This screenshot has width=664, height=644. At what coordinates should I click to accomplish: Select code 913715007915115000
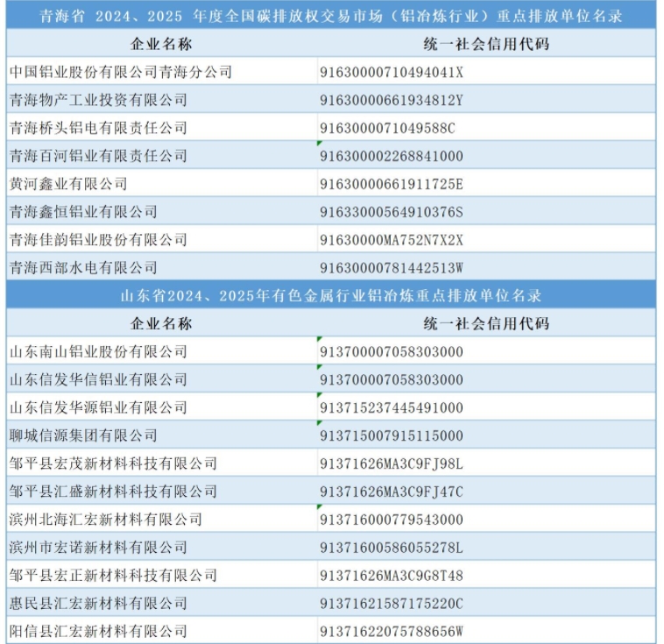pos(486,435)
